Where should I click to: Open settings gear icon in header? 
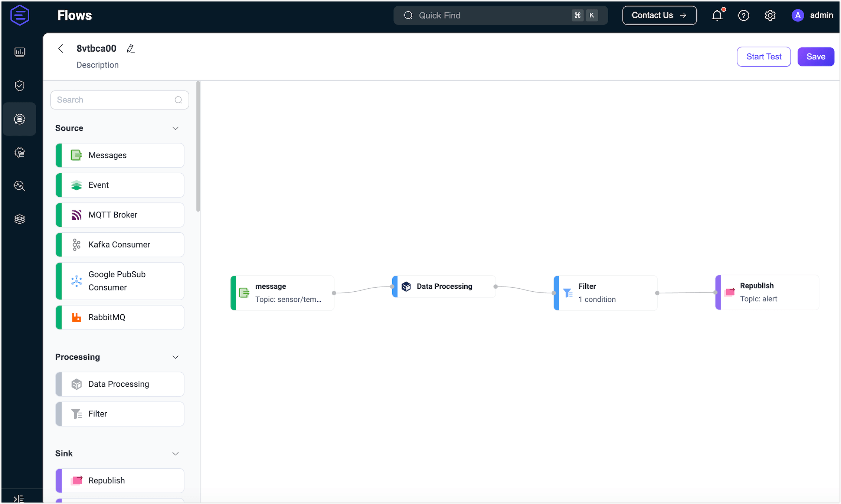coord(770,15)
